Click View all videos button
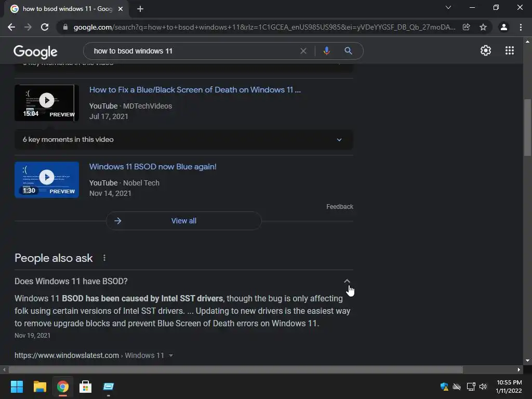 (183, 221)
